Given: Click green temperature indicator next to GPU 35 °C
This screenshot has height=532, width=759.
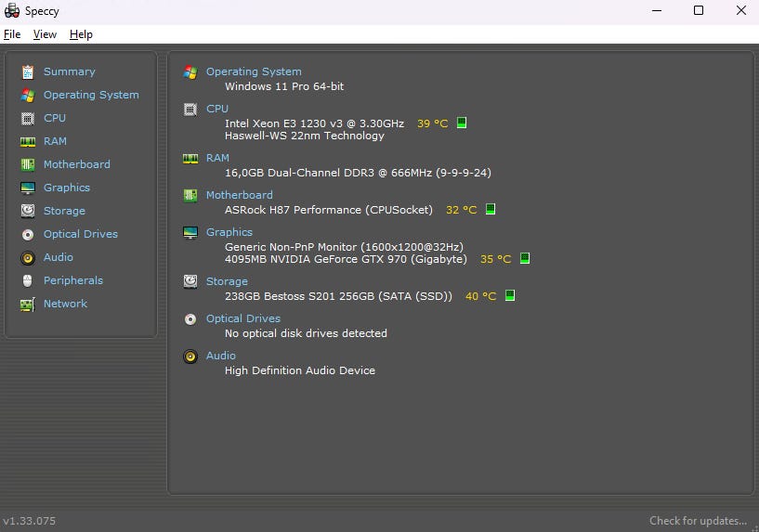Looking at the screenshot, I should pyautogui.click(x=525, y=258).
